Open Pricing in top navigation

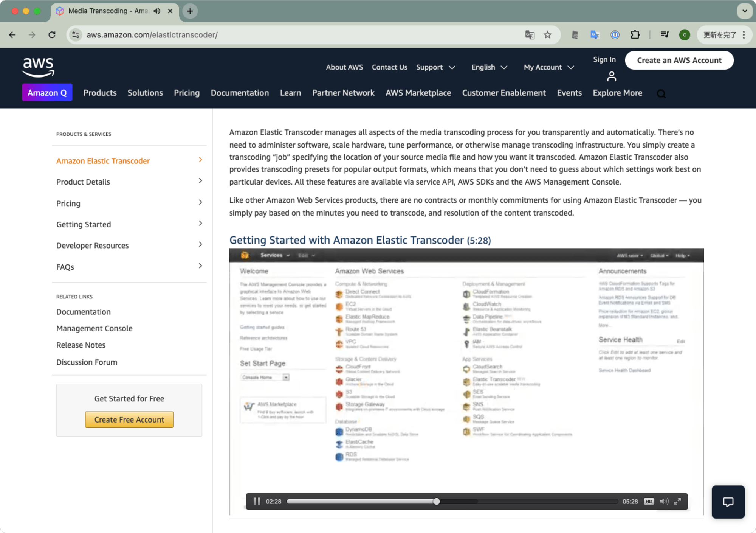point(187,93)
